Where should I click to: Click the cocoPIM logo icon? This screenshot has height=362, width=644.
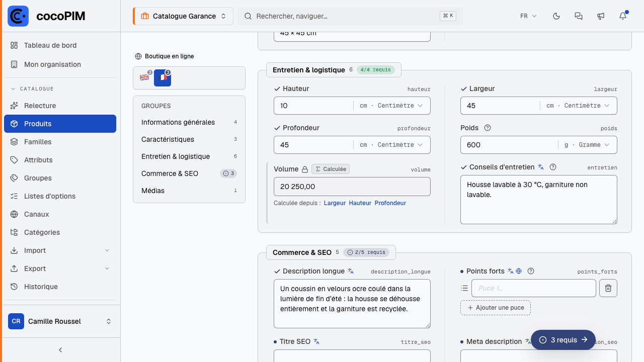[x=18, y=16]
